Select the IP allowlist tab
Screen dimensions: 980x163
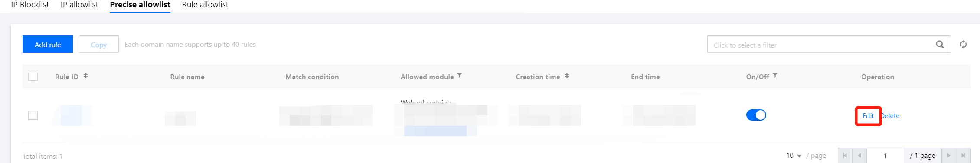[x=79, y=5]
